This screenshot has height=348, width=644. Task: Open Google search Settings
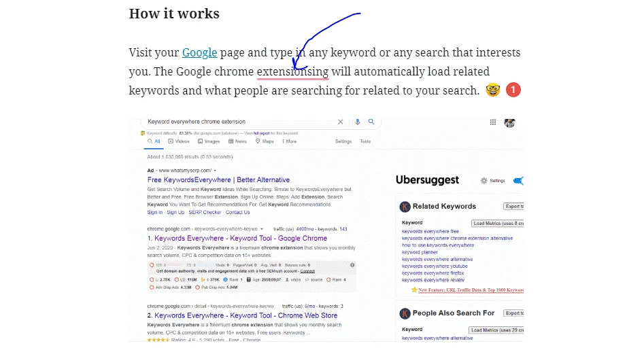[x=343, y=141]
